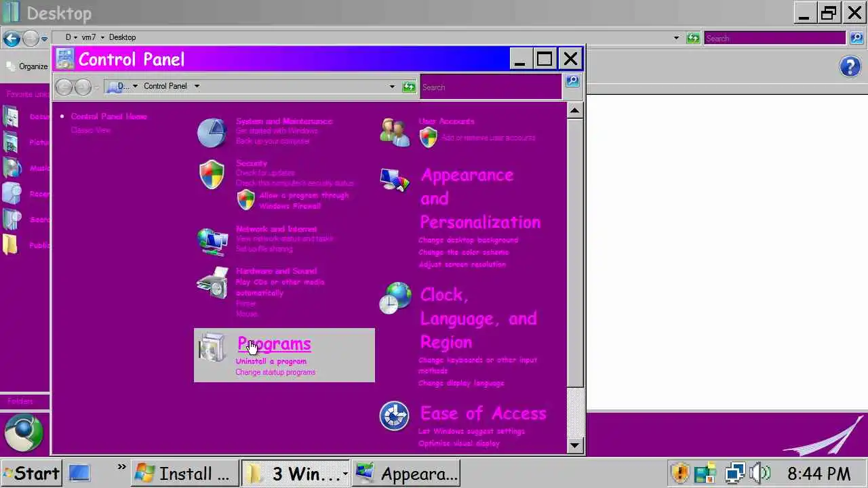This screenshot has height=488, width=868.
Task: Click the Show Desktop quick launch icon
Action: point(79,472)
